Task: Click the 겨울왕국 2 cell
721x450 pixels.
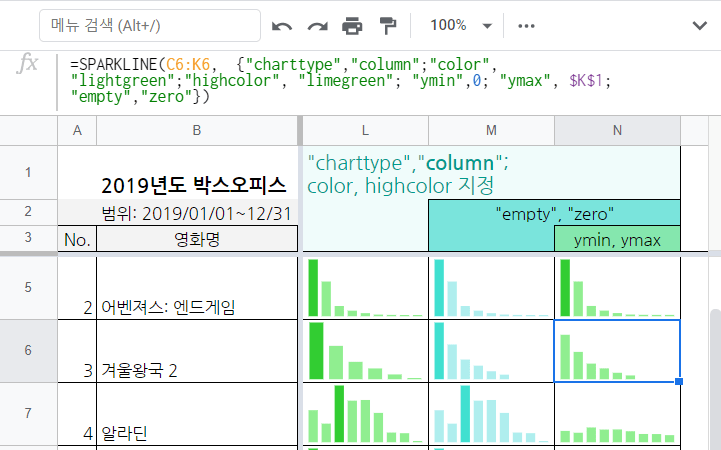Action: 196,370
